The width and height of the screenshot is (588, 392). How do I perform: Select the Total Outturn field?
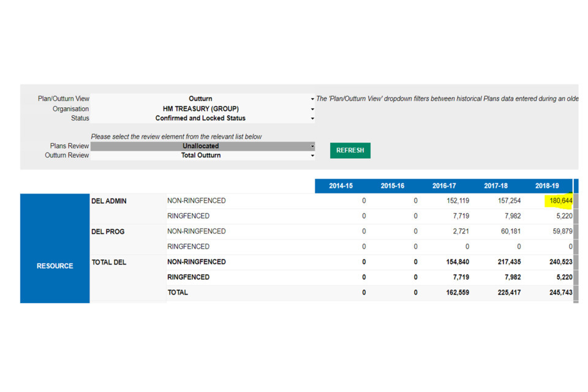pos(200,156)
